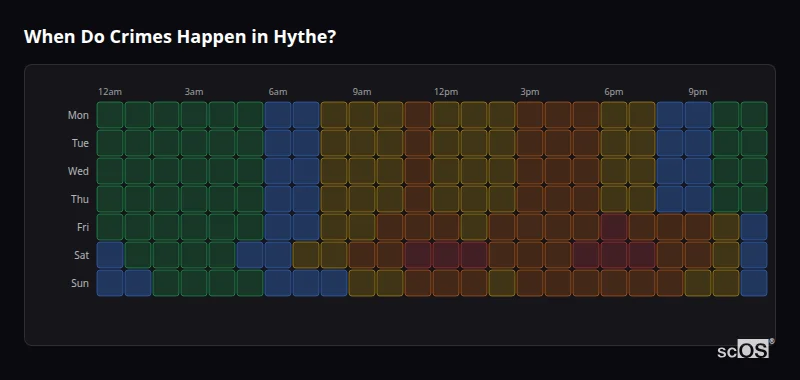Viewport: 800px width, 380px height.
Task: Click the Tue row label
Action: click(80, 143)
